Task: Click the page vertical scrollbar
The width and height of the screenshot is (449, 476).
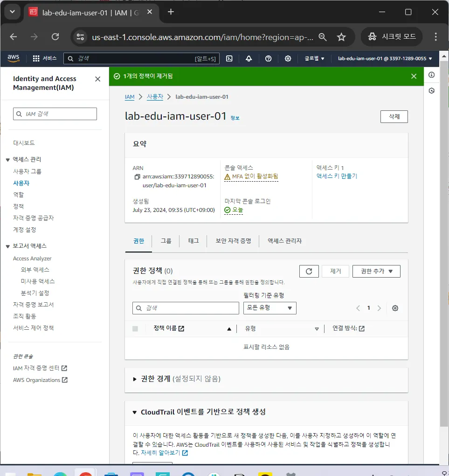Action: point(444,243)
